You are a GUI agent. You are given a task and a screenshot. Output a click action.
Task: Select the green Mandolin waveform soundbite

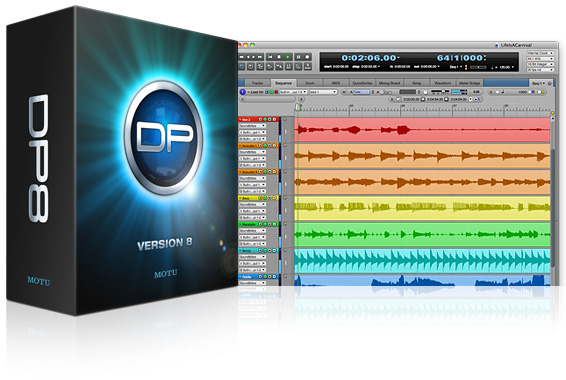(422, 234)
